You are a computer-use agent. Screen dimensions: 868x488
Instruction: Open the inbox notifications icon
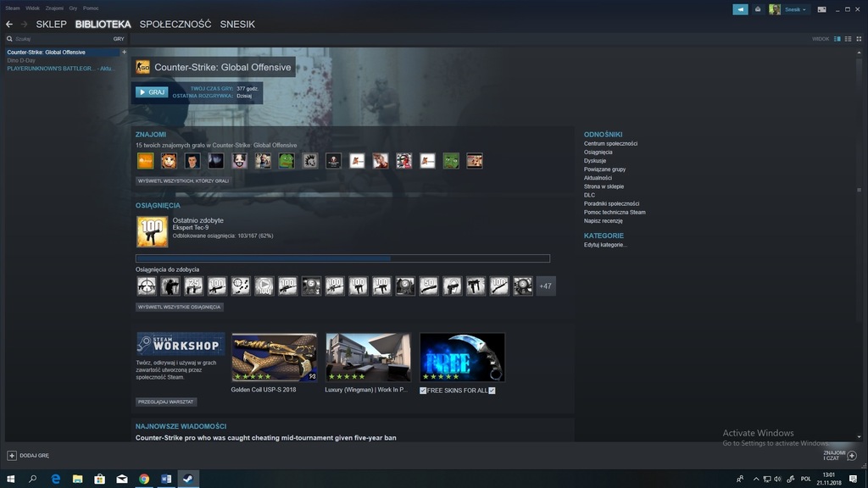(x=758, y=9)
